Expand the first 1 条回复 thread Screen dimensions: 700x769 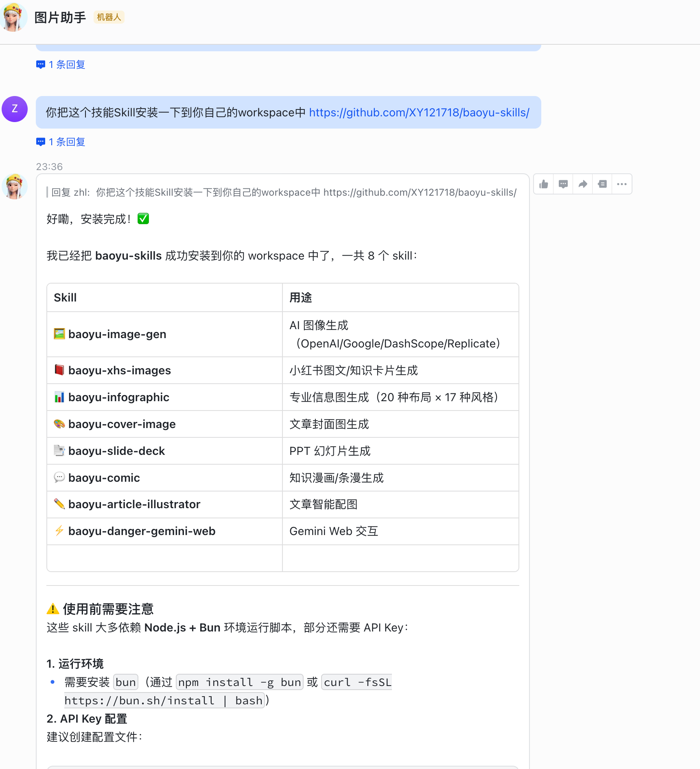tap(61, 65)
